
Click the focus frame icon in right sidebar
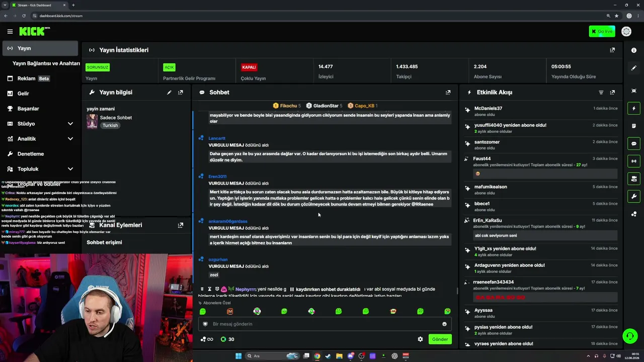click(634, 91)
